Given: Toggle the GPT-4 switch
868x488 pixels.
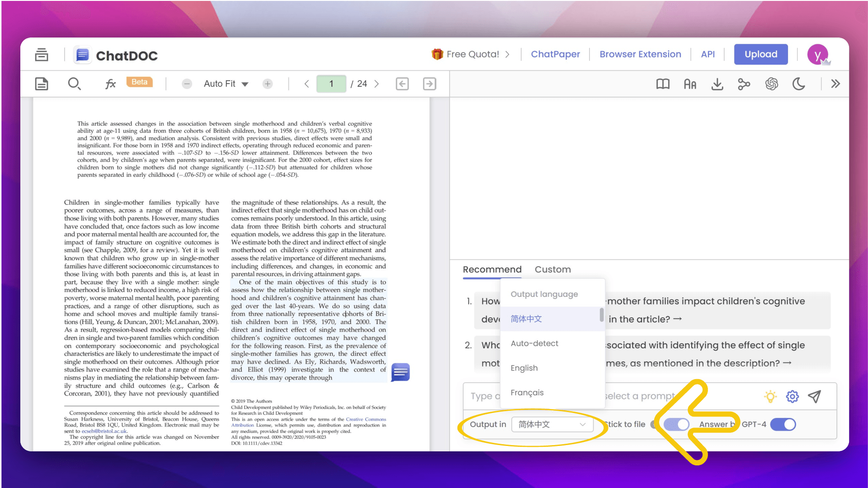Looking at the screenshot, I should pos(783,424).
